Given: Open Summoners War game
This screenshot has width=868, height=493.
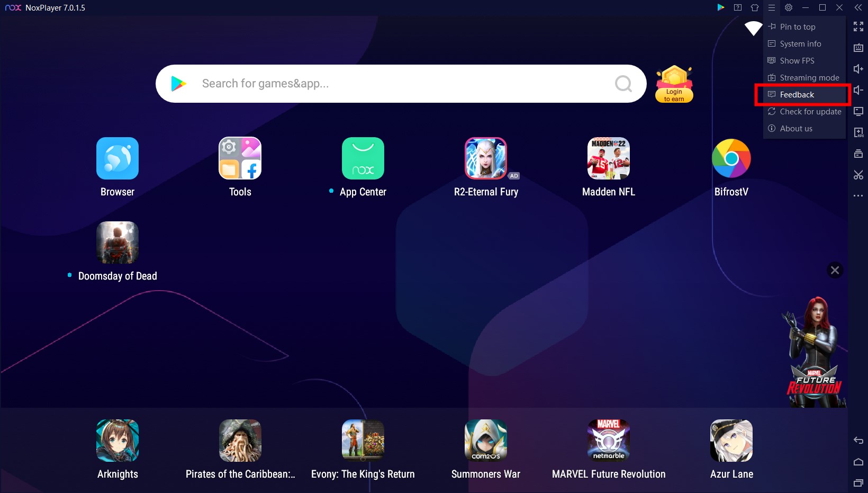Looking at the screenshot, I should (486, 441).
